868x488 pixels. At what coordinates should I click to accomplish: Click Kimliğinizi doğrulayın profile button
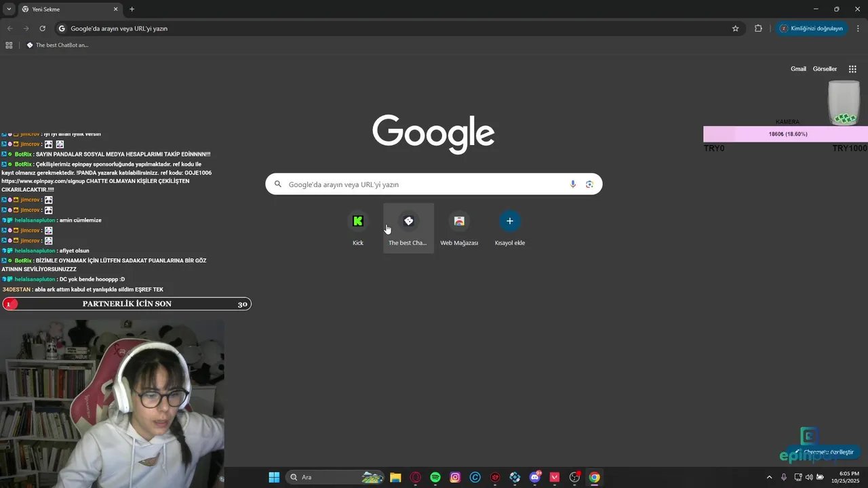[x=812, y=28]
